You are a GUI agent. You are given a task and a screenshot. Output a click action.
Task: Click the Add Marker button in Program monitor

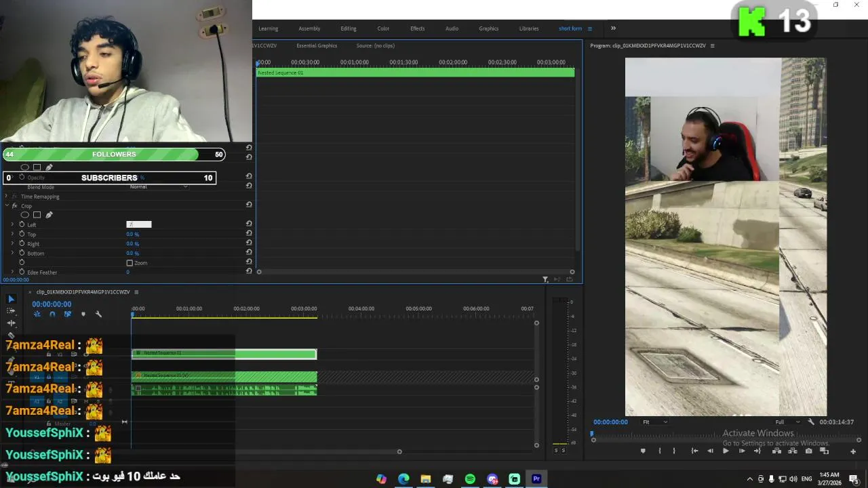tap(643, 451)
